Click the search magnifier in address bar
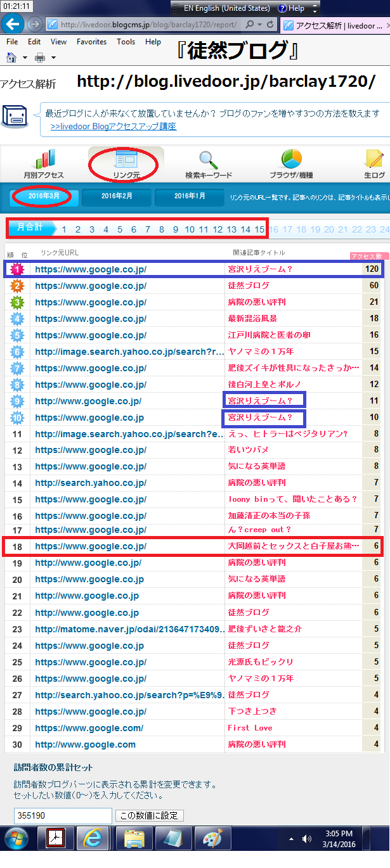Image resolution: width=390 pixels, height=868 pixels. coord(249,24)
